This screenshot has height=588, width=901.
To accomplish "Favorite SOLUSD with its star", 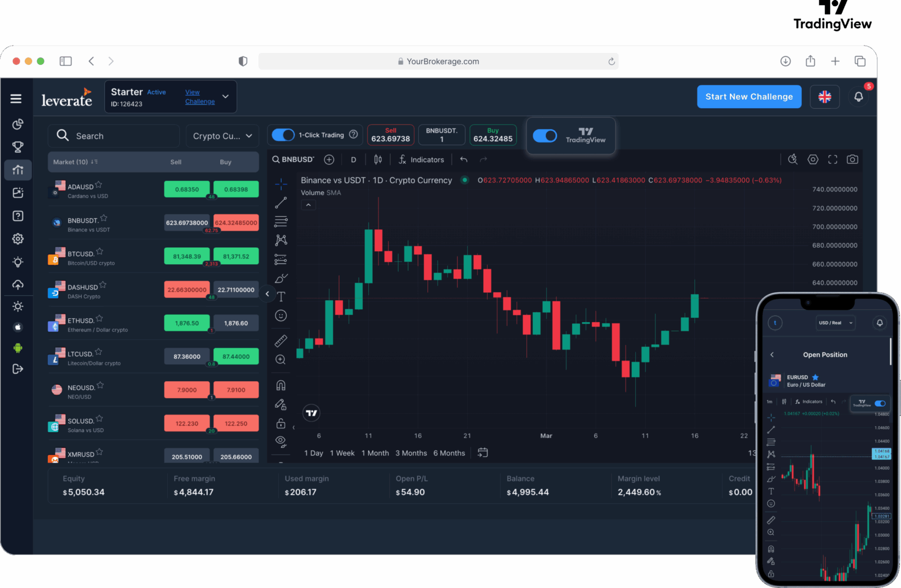I will point(100,418).
